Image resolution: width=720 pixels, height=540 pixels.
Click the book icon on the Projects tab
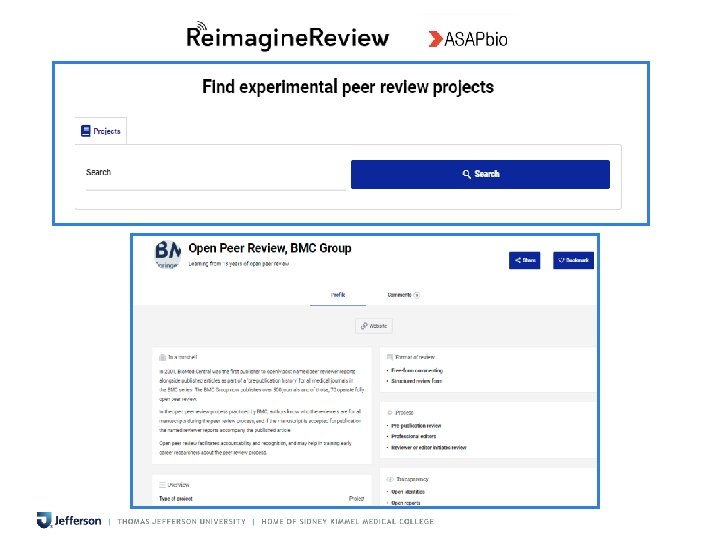pyautogui.click(x=85, y=131)
